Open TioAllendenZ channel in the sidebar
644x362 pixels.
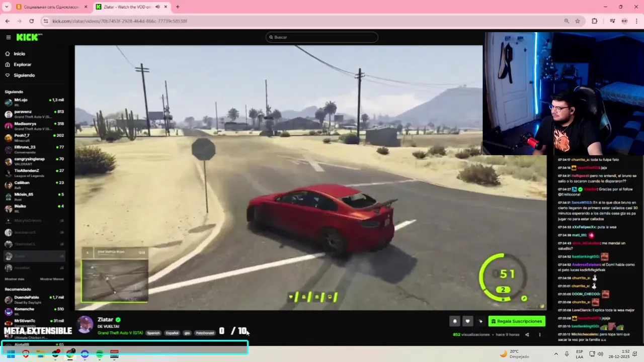coord(34,173)
